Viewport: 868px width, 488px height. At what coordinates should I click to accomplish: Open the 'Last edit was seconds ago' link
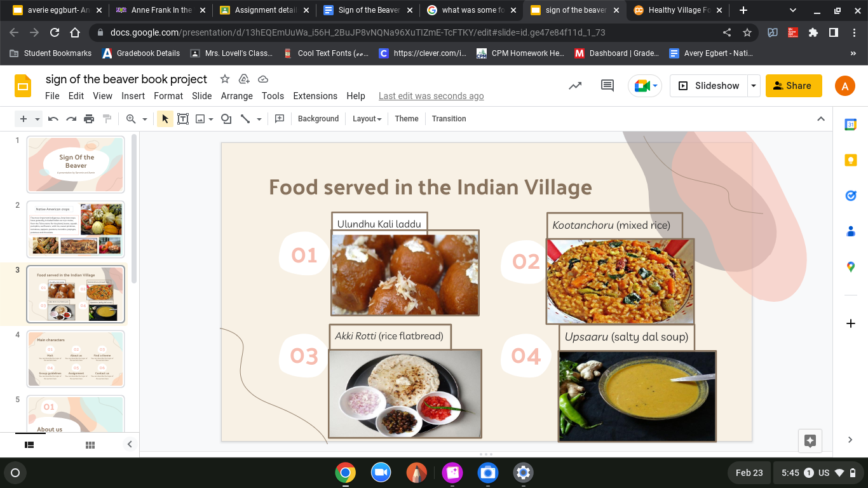pyautogui.click(x=431, y=96)
